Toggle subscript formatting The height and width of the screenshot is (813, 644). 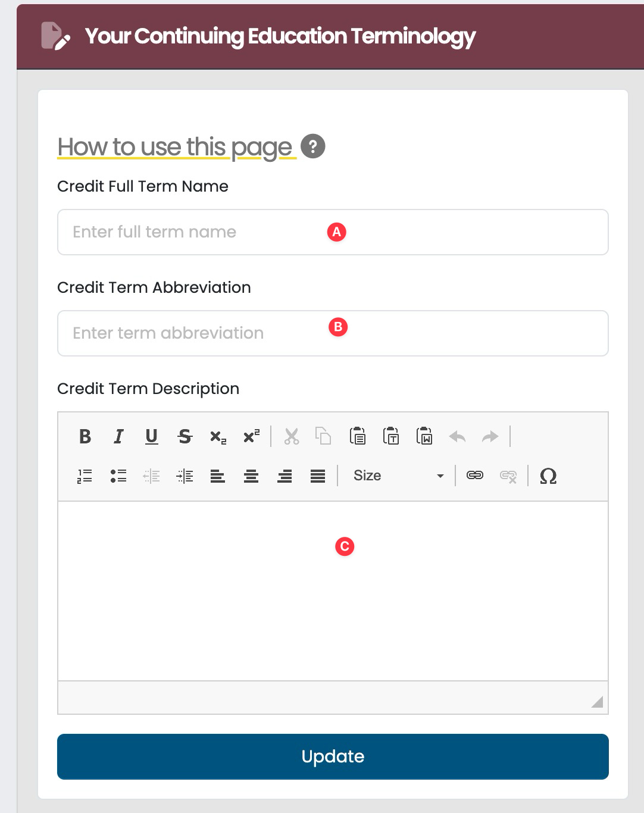[x=218, y=437]
